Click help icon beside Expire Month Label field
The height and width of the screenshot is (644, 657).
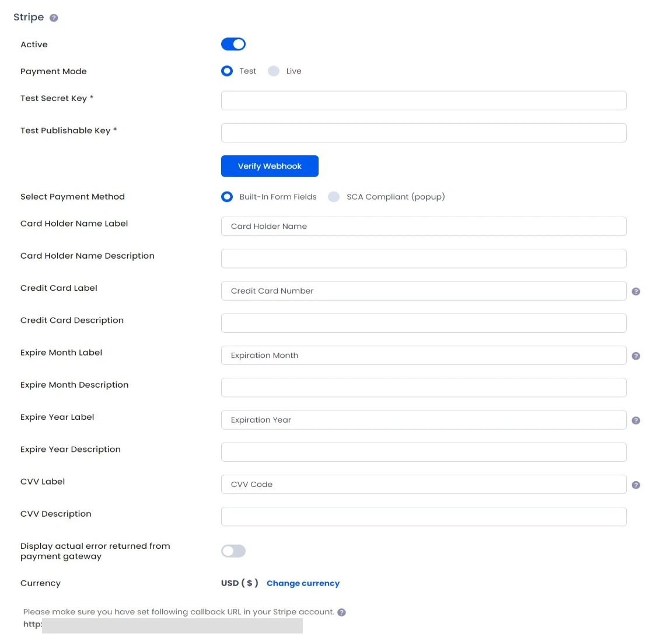pos(635,356)
